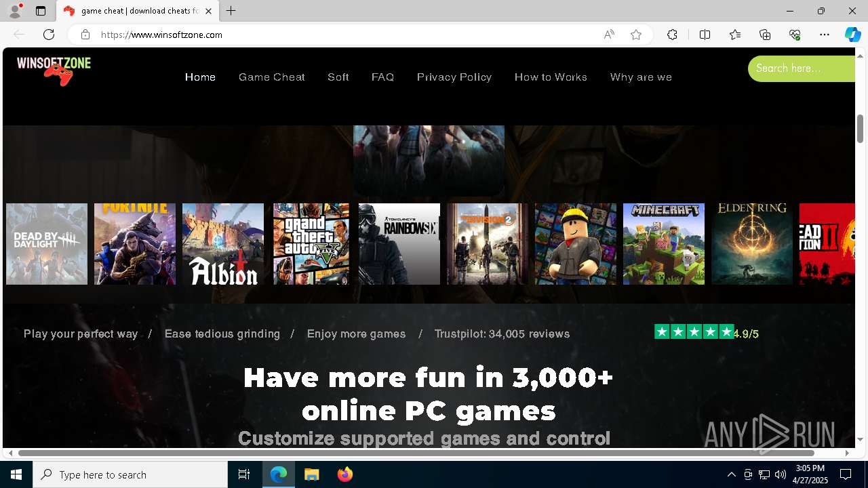
Task: Close the game cheat browser tab
Action: (x=208, y=11)
